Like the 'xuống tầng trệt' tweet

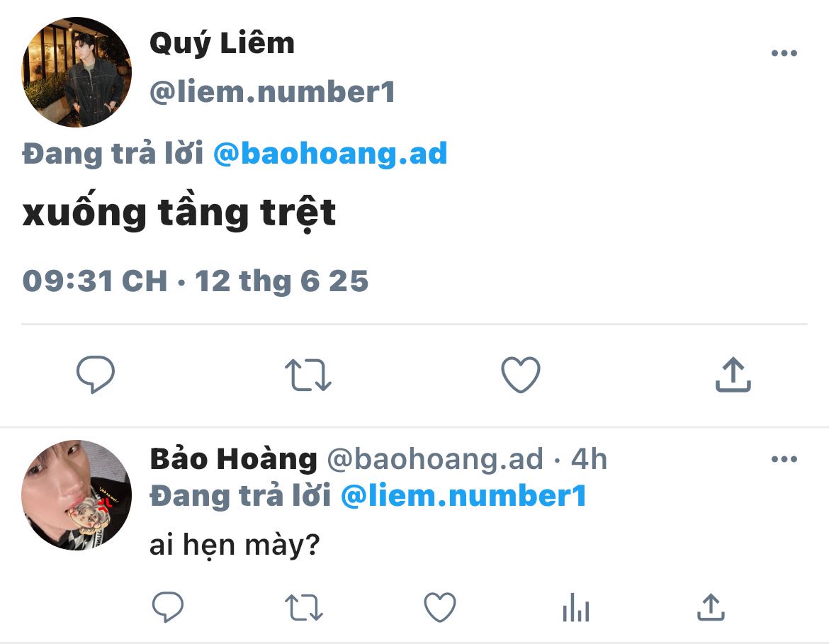click(x=521, y=375)
